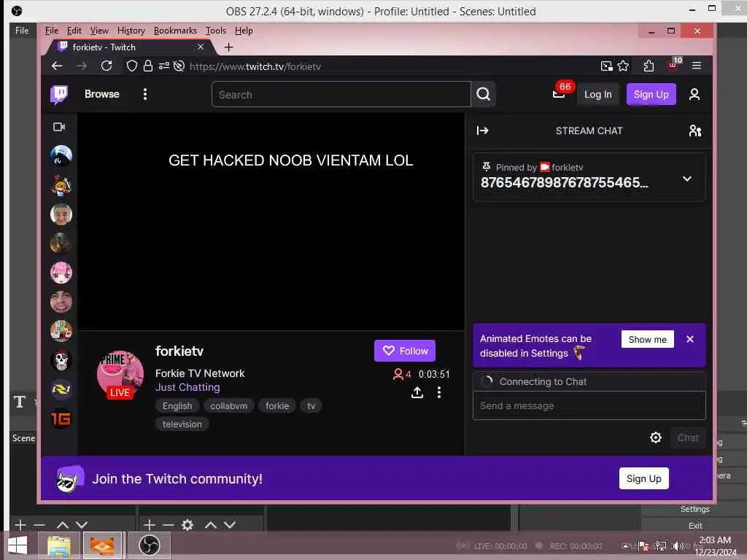Click the OBS Studio taskbar icon
Image resolution: width=747 pixels, height=560 pixels.
149,545
